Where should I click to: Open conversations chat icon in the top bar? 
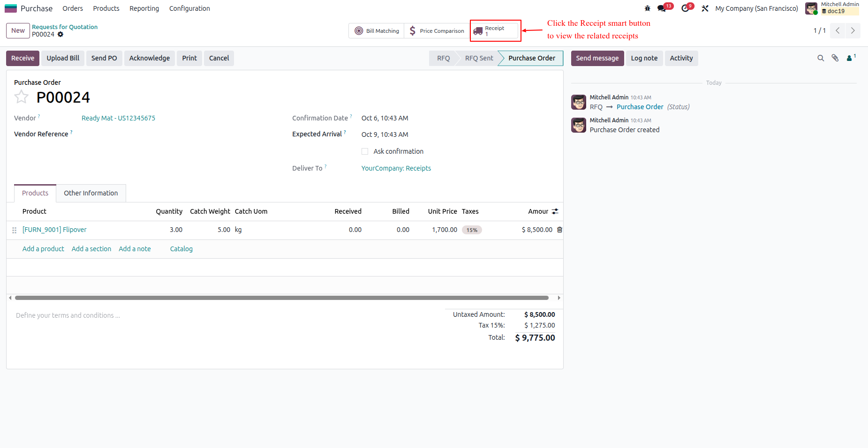[662, 8]
